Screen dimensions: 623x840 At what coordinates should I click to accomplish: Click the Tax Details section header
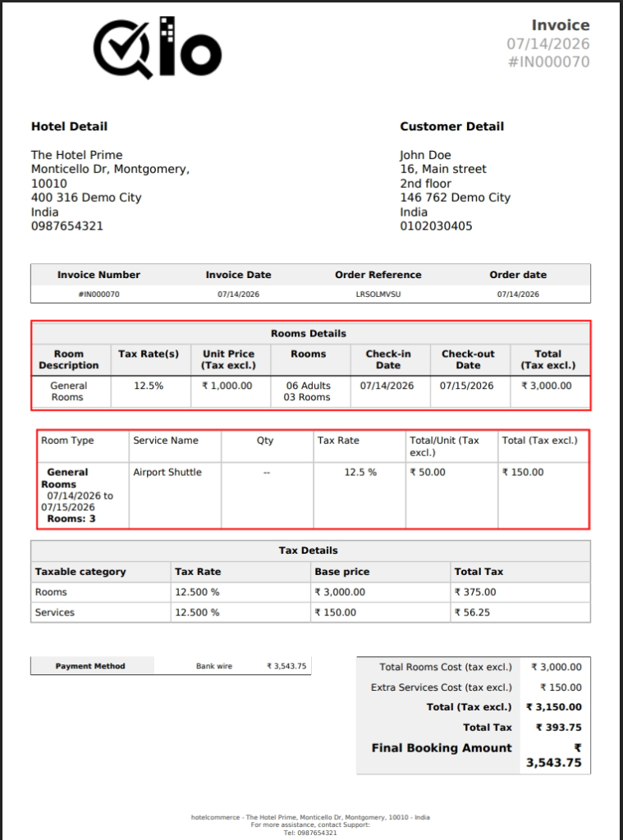tap(309, 550)
